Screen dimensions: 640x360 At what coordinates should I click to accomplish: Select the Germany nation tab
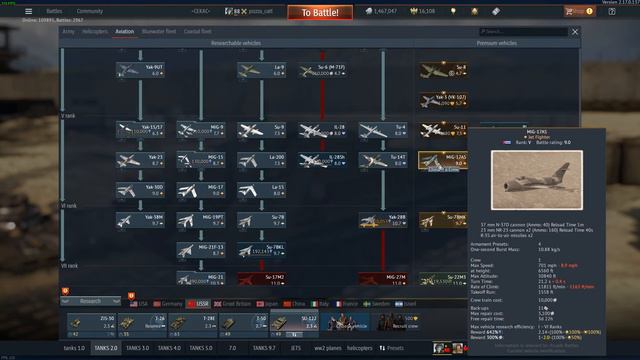[168, 304]
